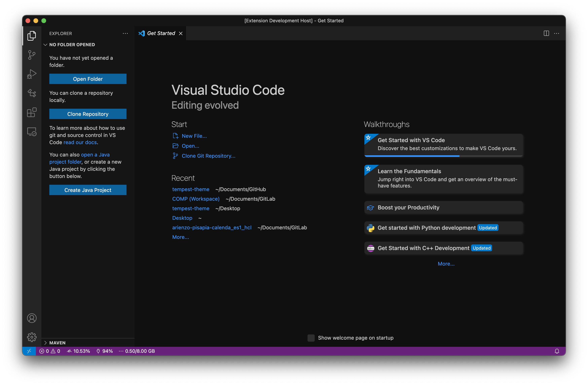Open recent Desktop folder

182,218
